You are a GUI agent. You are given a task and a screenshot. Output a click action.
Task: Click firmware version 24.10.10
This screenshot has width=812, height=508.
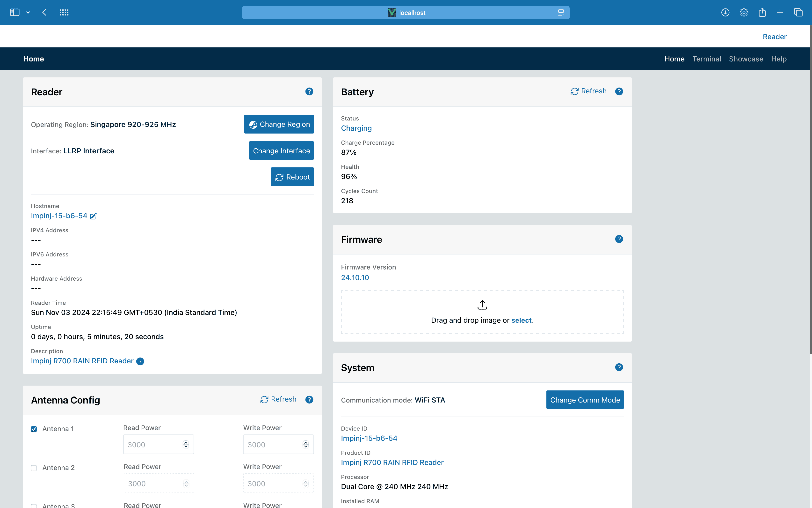pyautogui.click(x=355, y=277)
